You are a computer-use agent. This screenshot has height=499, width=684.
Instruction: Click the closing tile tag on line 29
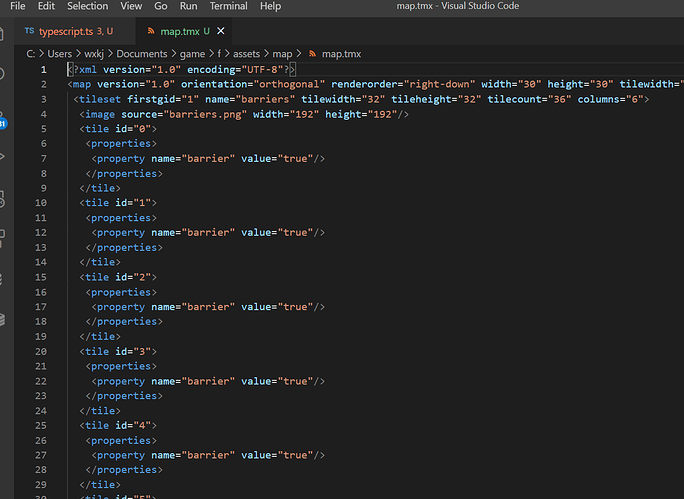100,485
